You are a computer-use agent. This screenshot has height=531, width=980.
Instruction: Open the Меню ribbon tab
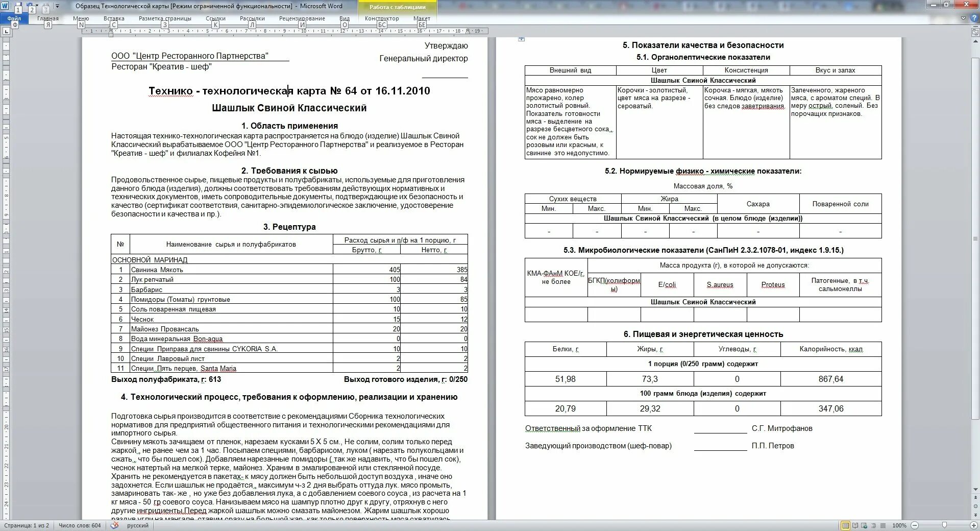(x=81, y=18)
